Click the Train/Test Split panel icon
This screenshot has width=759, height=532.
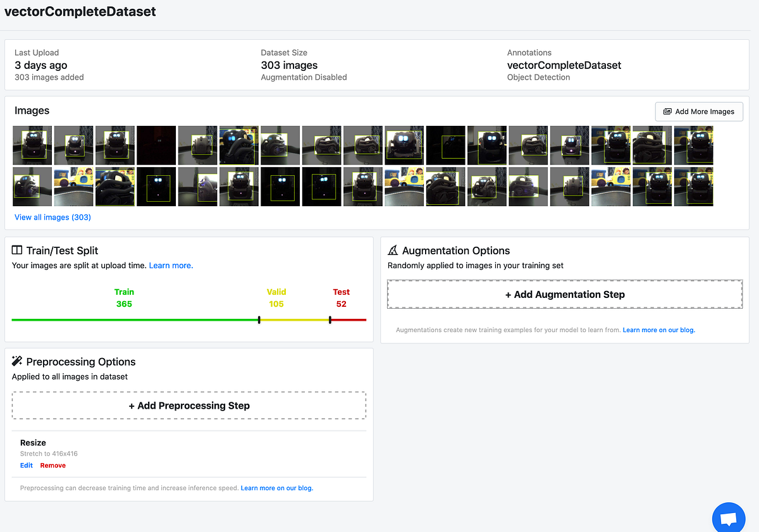(x=17, y=250)
